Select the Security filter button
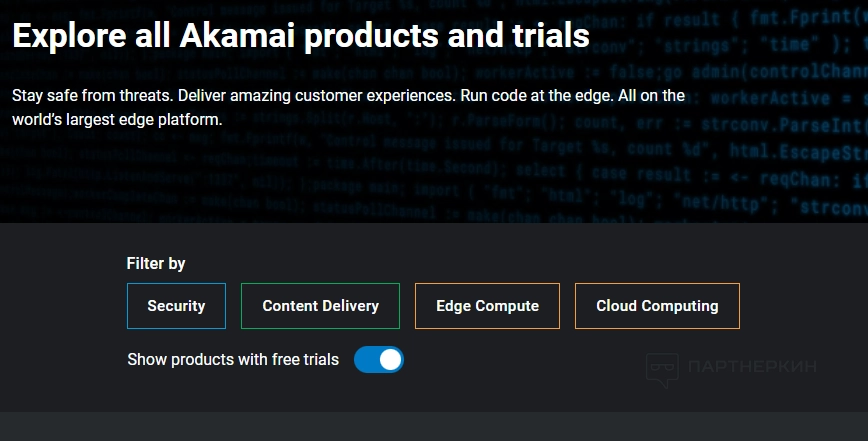The image size is (868, 441). (176, 306)
